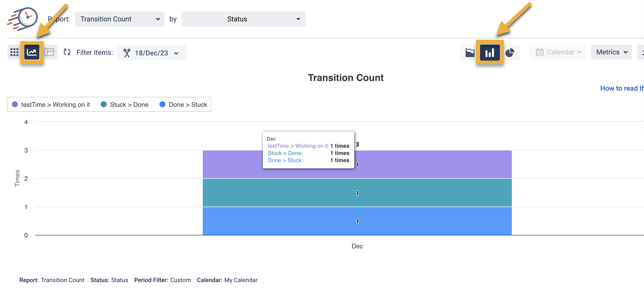Click the purple testTime bar segment
644x295 pixels.
[425, 164]
